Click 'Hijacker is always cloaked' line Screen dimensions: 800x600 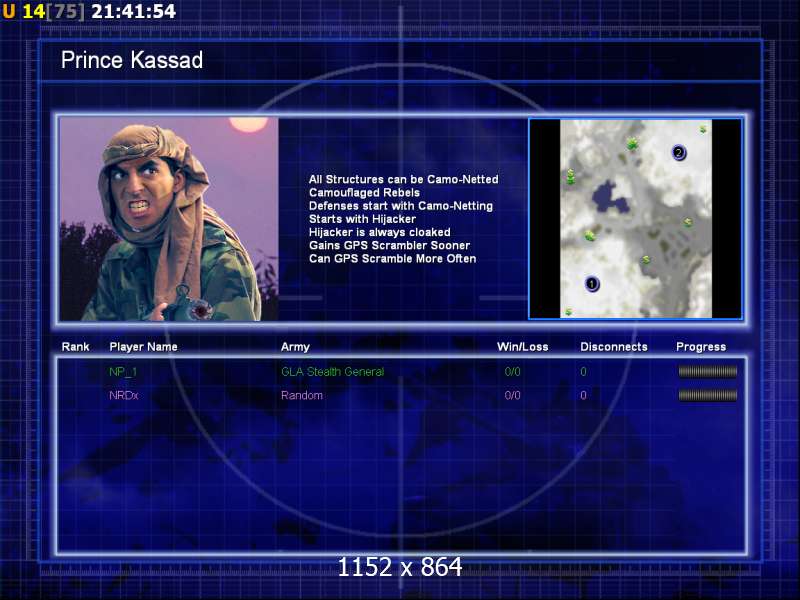(x=380, y=232)
